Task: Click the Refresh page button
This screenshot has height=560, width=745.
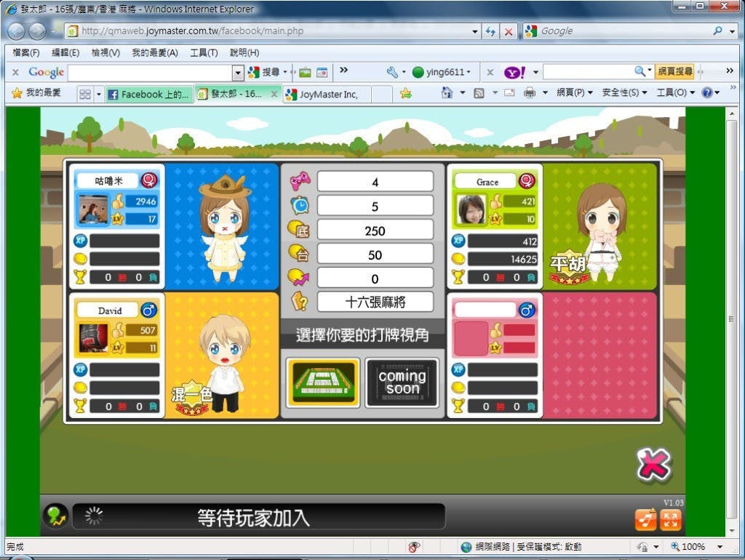Action: click(490, 32)
